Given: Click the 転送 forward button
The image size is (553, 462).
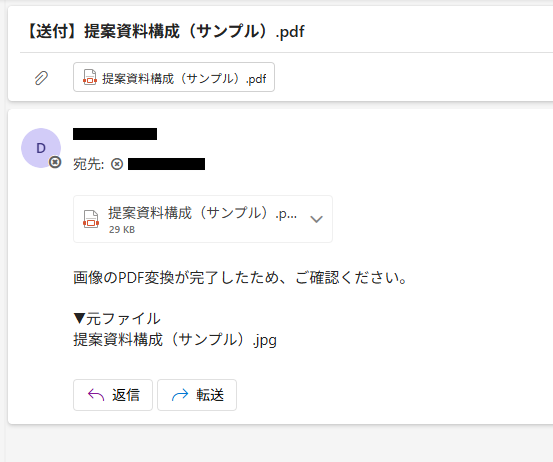Looking at the screenshot, I should (197, 395).
